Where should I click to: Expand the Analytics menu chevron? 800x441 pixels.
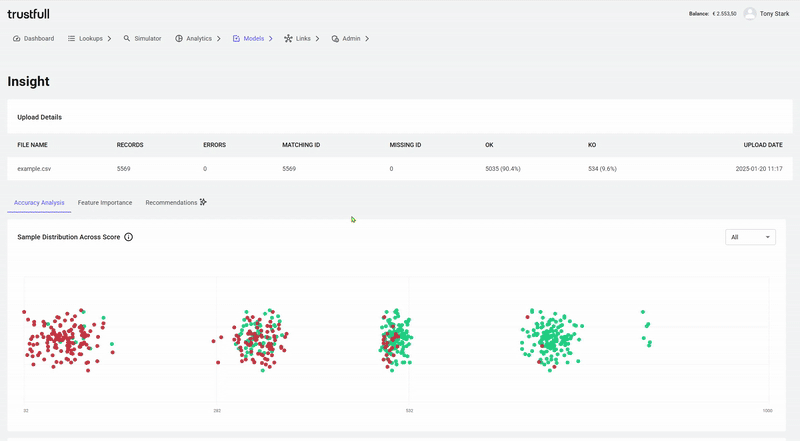pos(218,39)
